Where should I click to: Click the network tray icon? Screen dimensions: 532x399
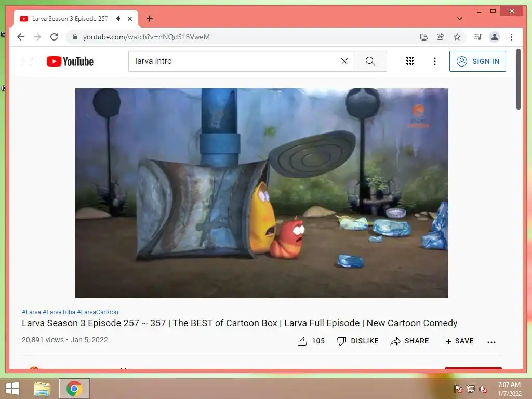(x=471, y=389)
